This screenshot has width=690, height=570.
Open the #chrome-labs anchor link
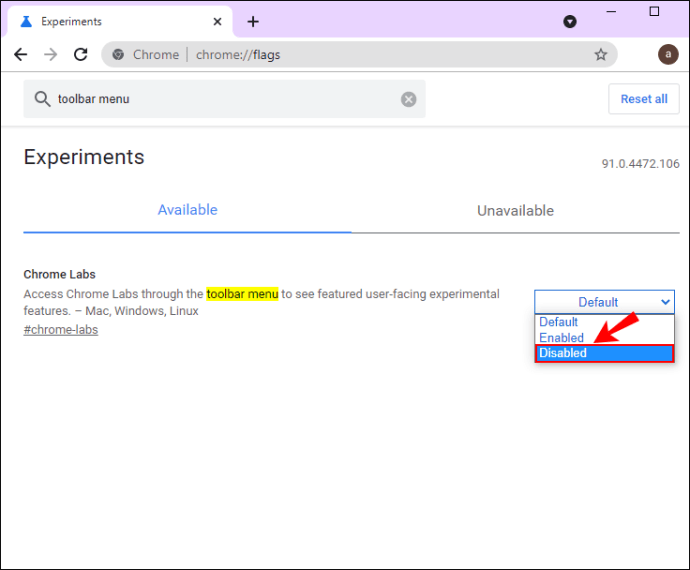click(61, 330)
